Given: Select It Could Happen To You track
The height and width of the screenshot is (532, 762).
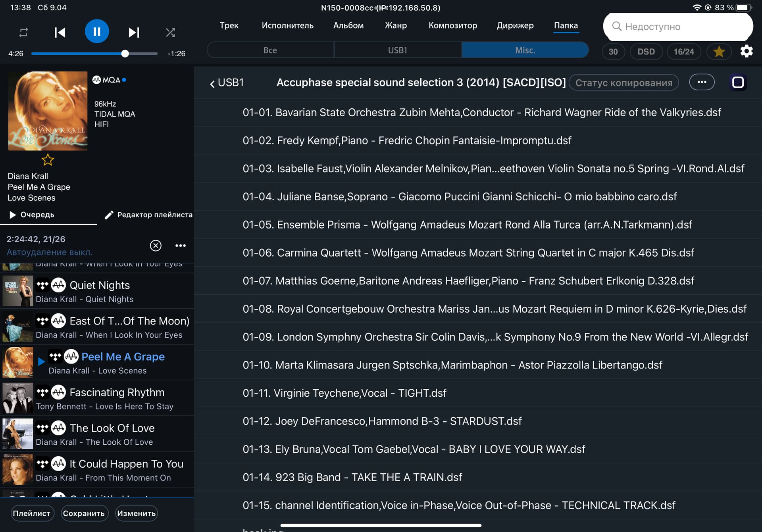Looking at the screenshot, I should (x=97, y=469).
